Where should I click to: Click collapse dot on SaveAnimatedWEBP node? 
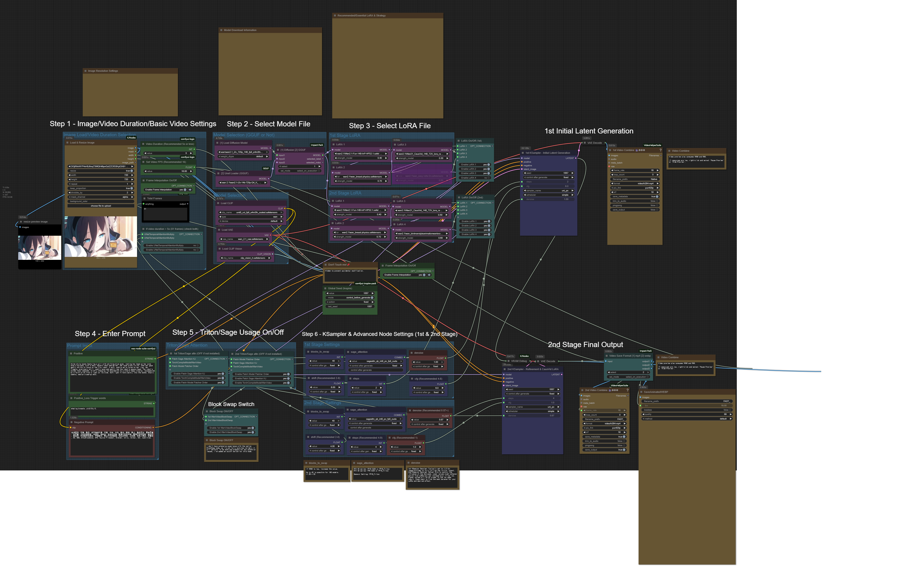pyautogui.click(x=641, y=392)
